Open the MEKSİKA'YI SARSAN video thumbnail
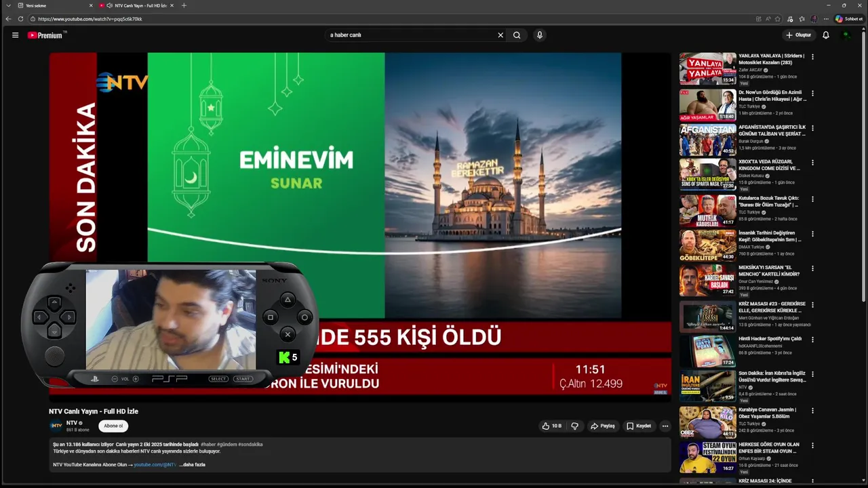This screenshot has width=868, height=488. coord(708,281)
